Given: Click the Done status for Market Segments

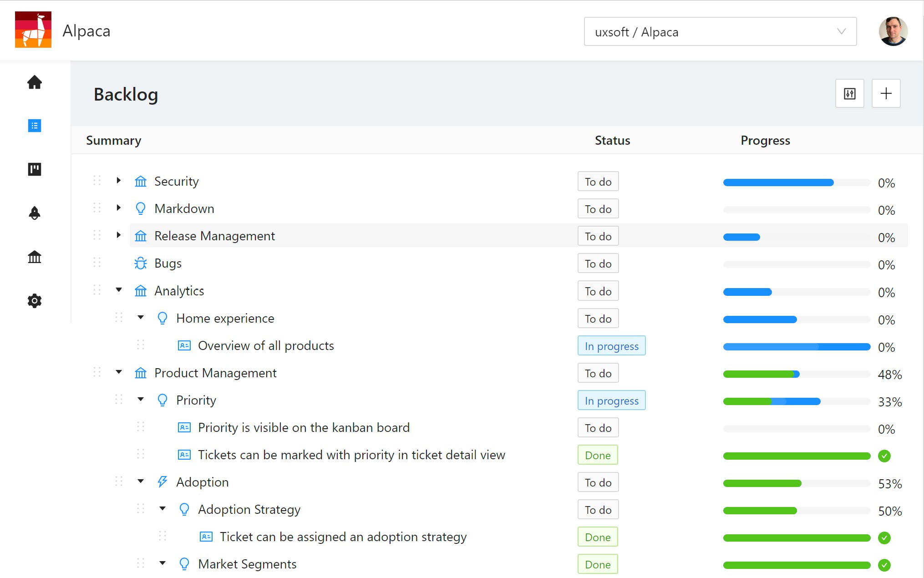Looking at the screenshot, I should tap(597, 564).
